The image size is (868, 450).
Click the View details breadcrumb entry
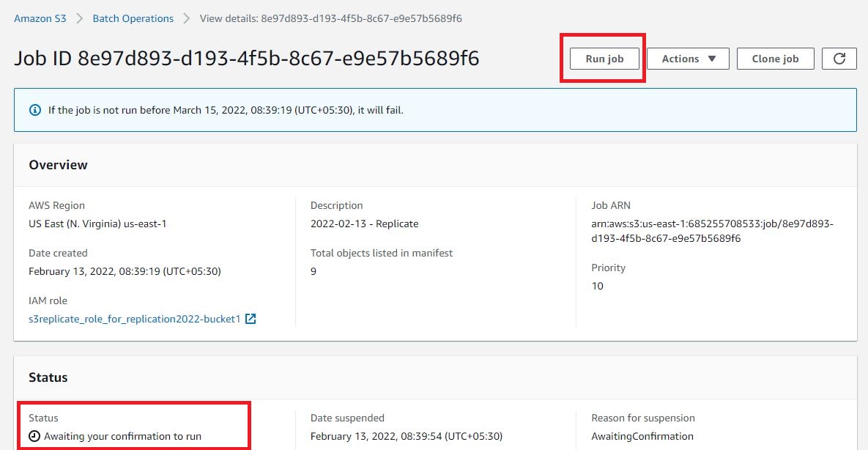pyautogui.click(x=330, y=18)
